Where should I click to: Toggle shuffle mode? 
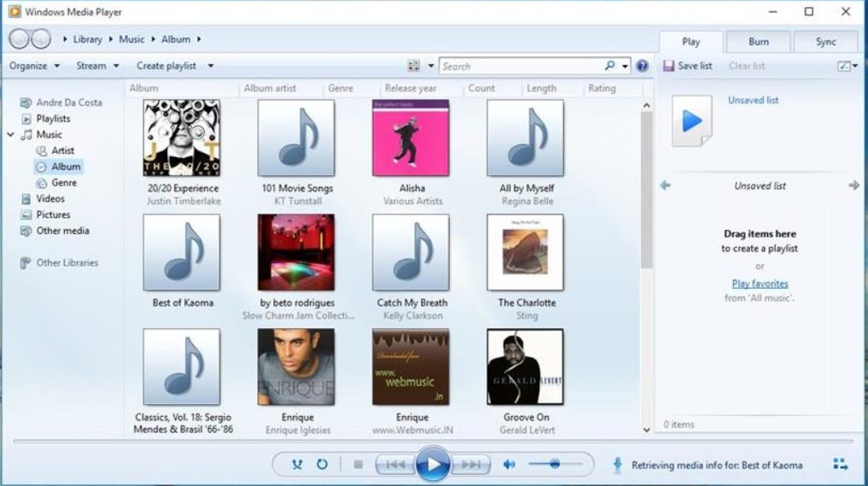pos(297,465)
